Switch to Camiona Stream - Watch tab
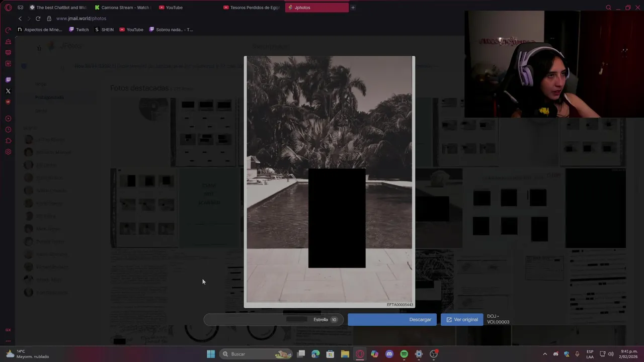This screenshot has height=362, width=644. (x=122, y=8)
